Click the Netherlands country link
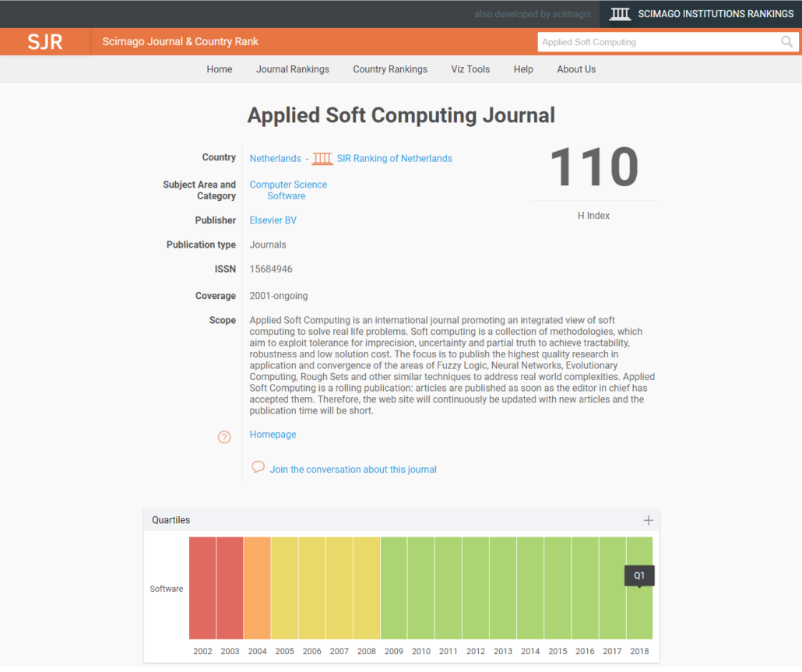The width and height of the screenshot is (802, 672). (x=275, y=159)
